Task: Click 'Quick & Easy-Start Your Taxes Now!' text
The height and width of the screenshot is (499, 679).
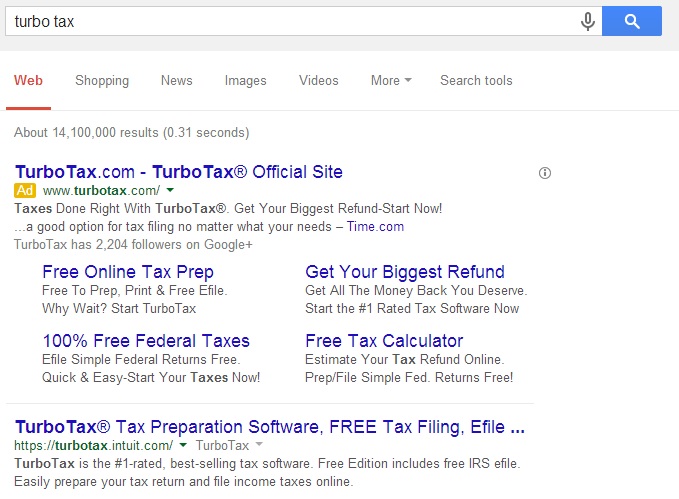Action: point(151,377)
